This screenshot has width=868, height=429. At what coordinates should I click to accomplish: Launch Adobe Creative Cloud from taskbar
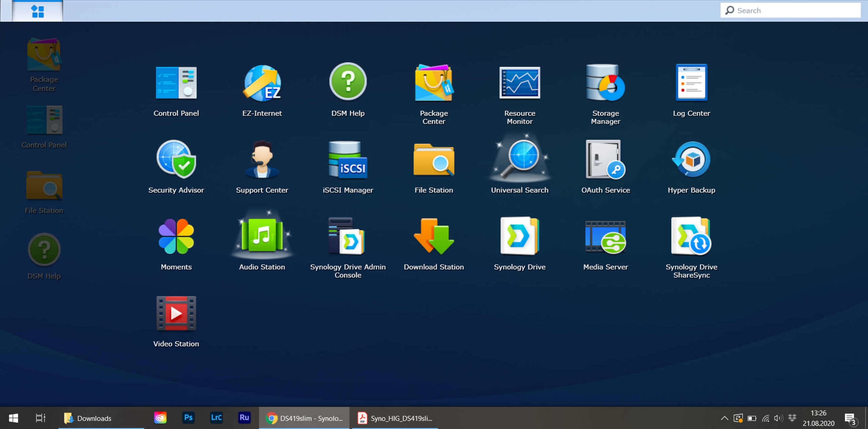tap(160, 418)
